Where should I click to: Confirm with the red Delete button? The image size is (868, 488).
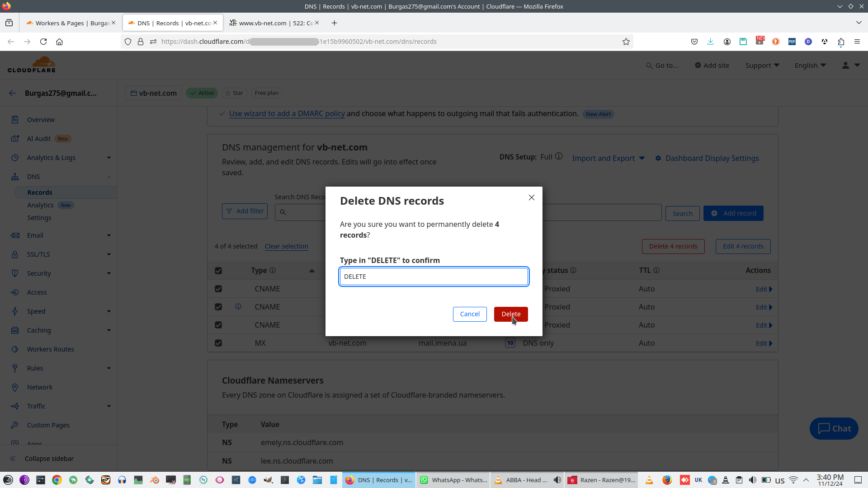tap(511, 314)
